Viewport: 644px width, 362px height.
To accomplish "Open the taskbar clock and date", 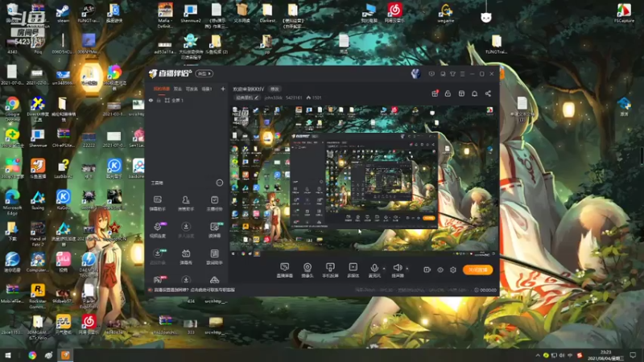I will coord(606,355).
